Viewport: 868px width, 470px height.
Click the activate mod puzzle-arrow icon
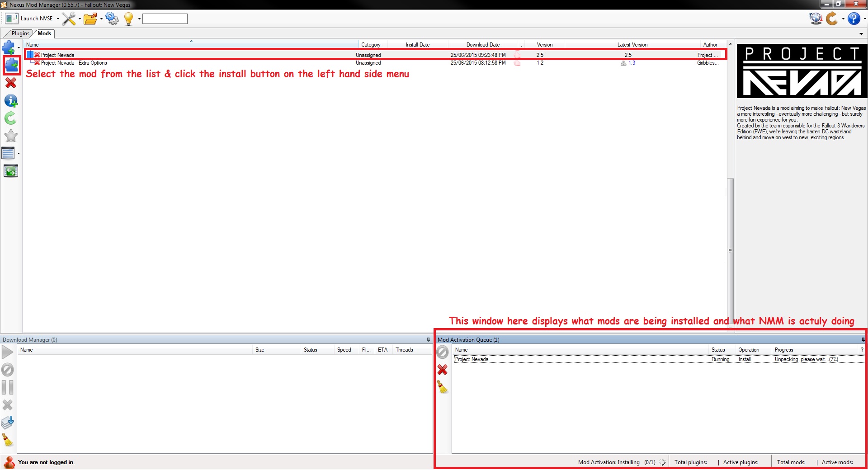[11, 66]
